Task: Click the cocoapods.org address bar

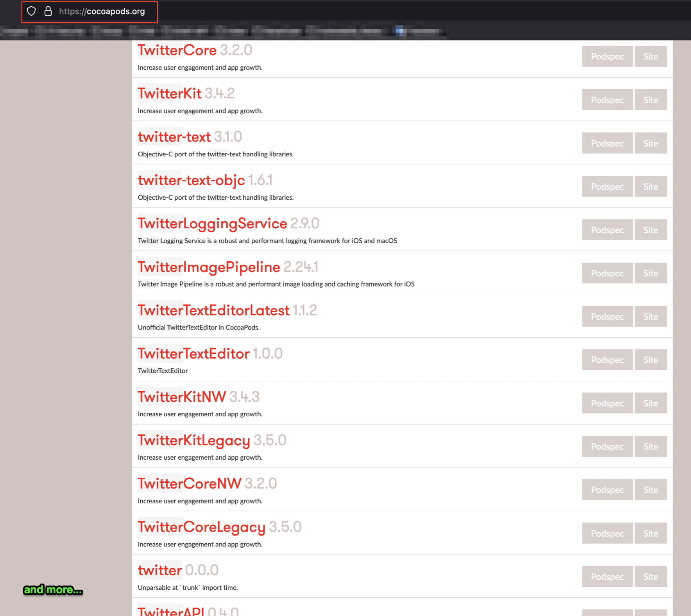Action: 102,12
